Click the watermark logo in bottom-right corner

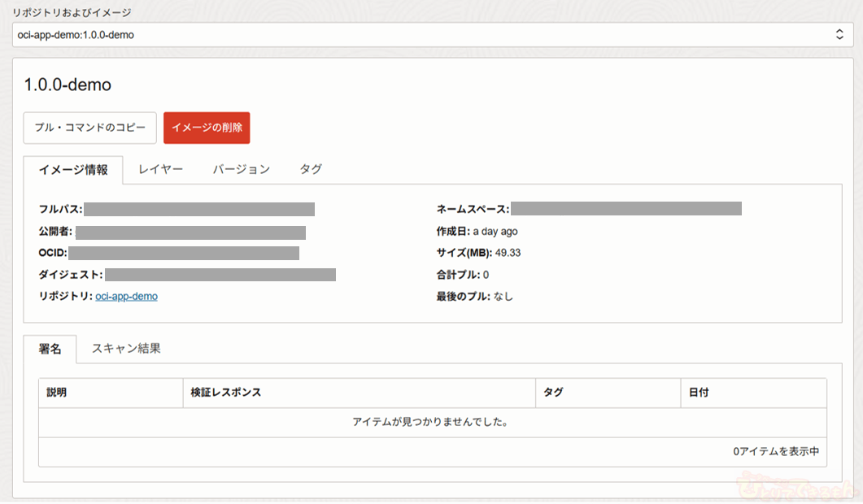point(797,487)
